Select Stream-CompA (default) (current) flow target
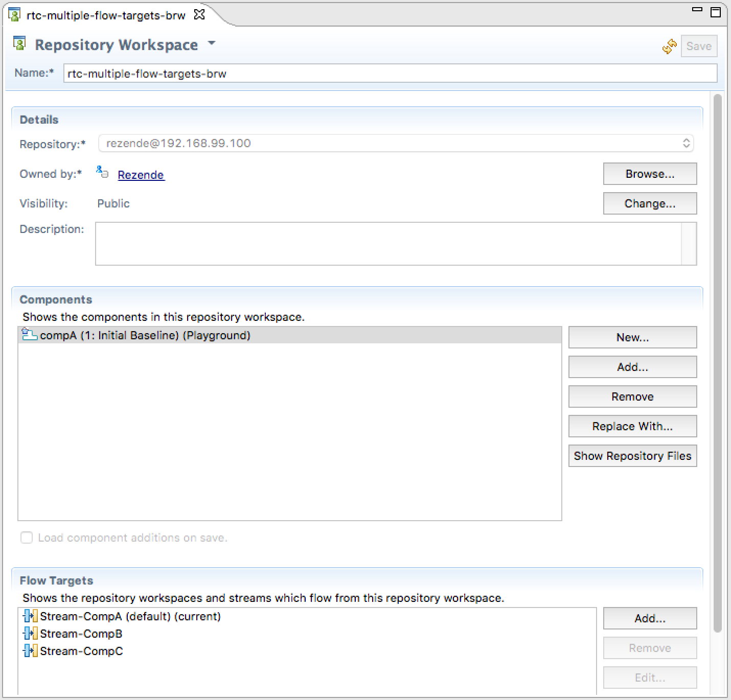This screenshot has width=731, height=700. 307,617
